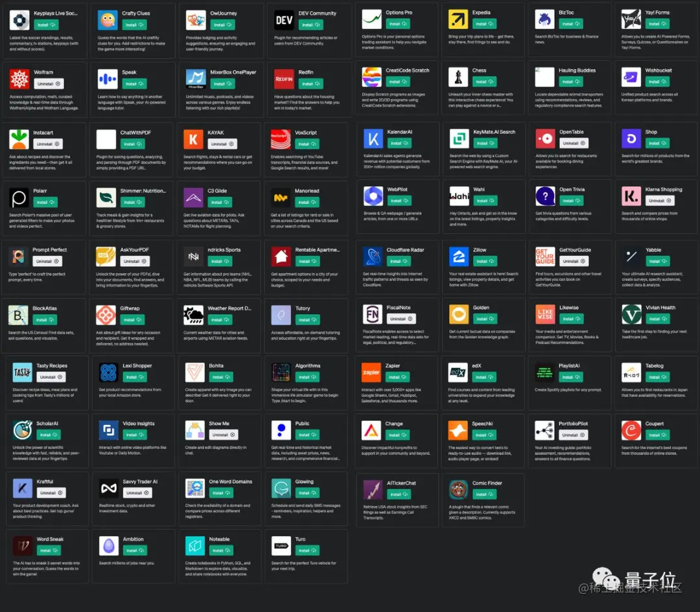Click the Comic Finder icon
The image size is (700, 612).
pos(458,490)
